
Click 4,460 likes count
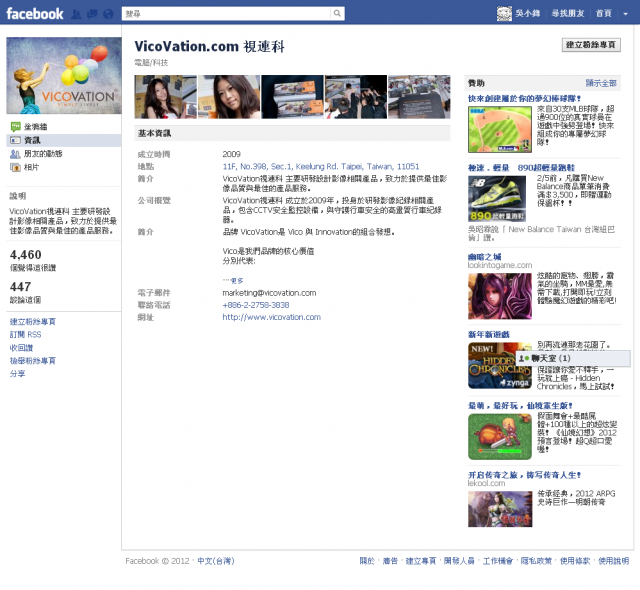(x=26, y=255)
